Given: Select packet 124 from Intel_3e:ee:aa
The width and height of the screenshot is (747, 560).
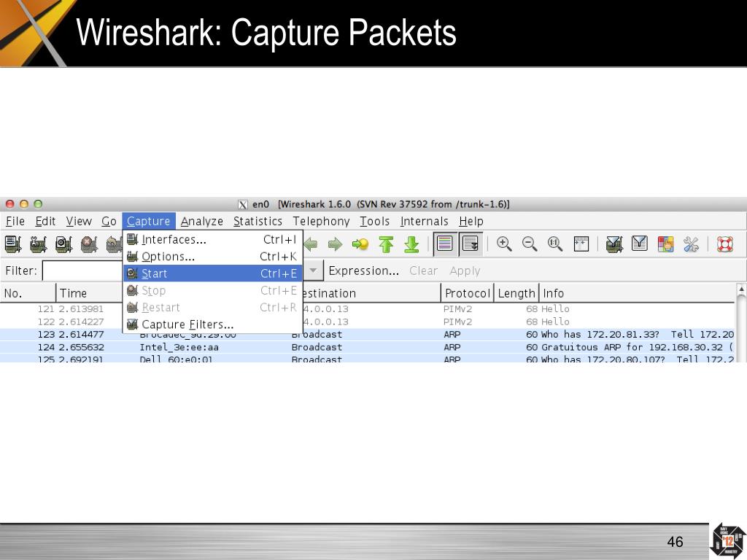Looking at the screenshot, I should coord(368,347).
